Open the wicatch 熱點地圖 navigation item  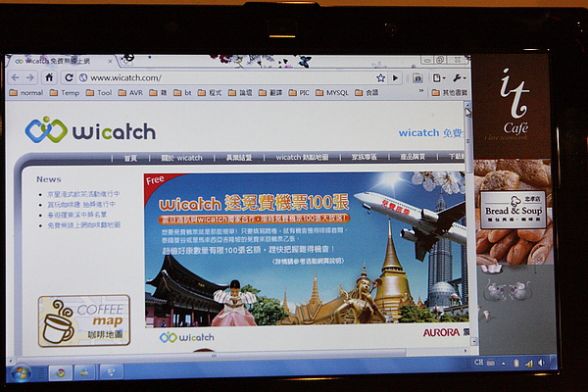(302, 158)
